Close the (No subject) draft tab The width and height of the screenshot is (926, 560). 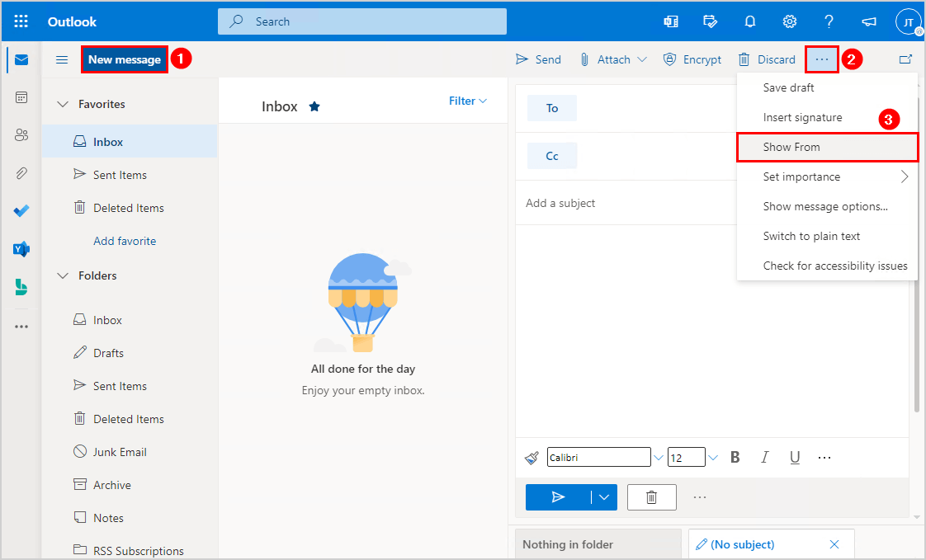coord(834,544)
